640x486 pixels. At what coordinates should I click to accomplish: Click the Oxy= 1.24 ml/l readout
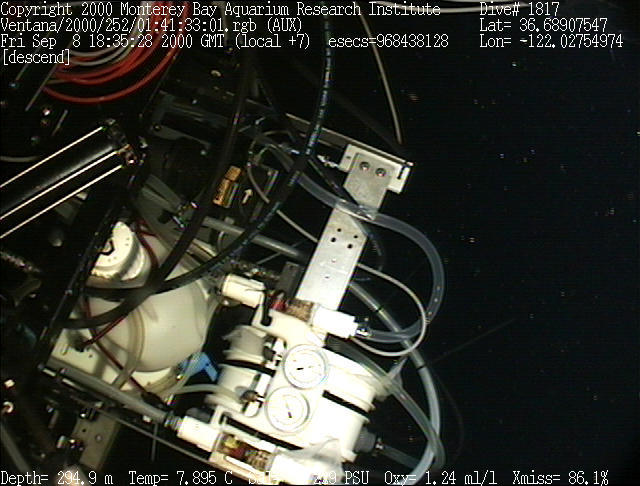[440, 477]
